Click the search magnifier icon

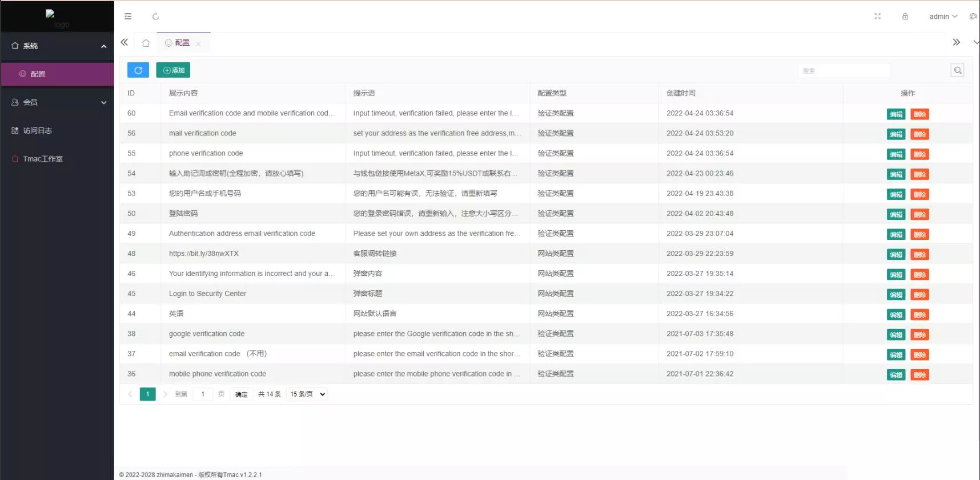click(957, 70)
